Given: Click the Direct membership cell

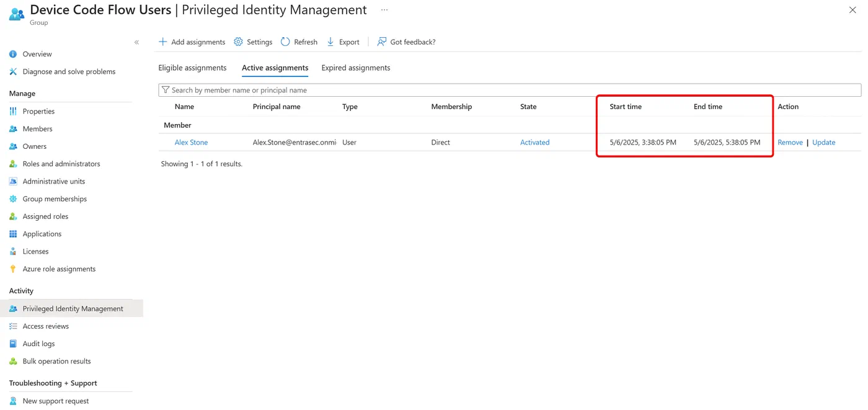Looking at the screenshot, I should coord(440,142).
